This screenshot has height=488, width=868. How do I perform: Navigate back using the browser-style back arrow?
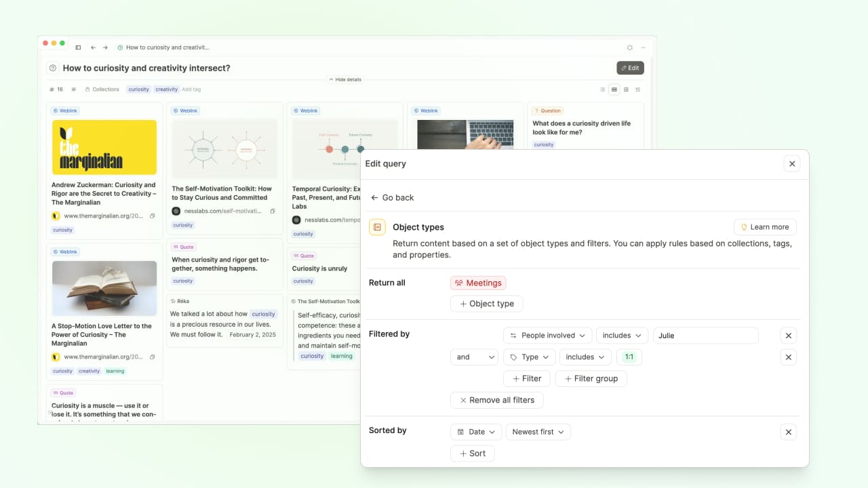pyautogui.click(x=93, y=47)
